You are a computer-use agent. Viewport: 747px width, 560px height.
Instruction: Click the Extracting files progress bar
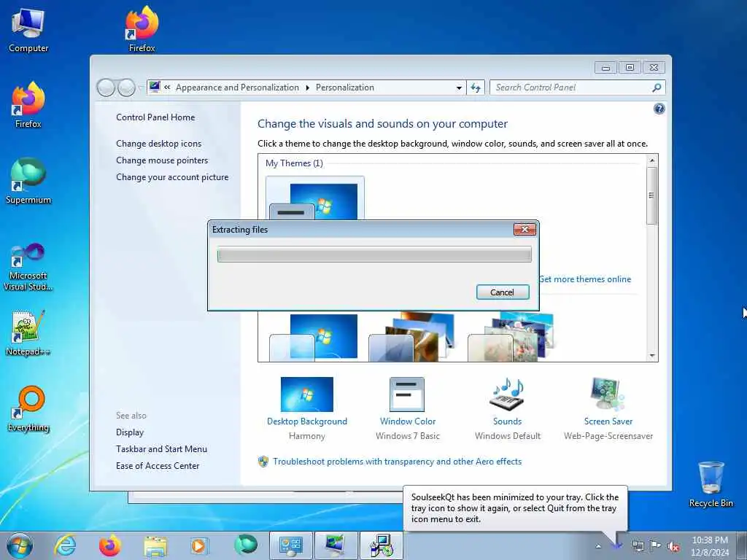pyautogui.click(x=374, y=254)
